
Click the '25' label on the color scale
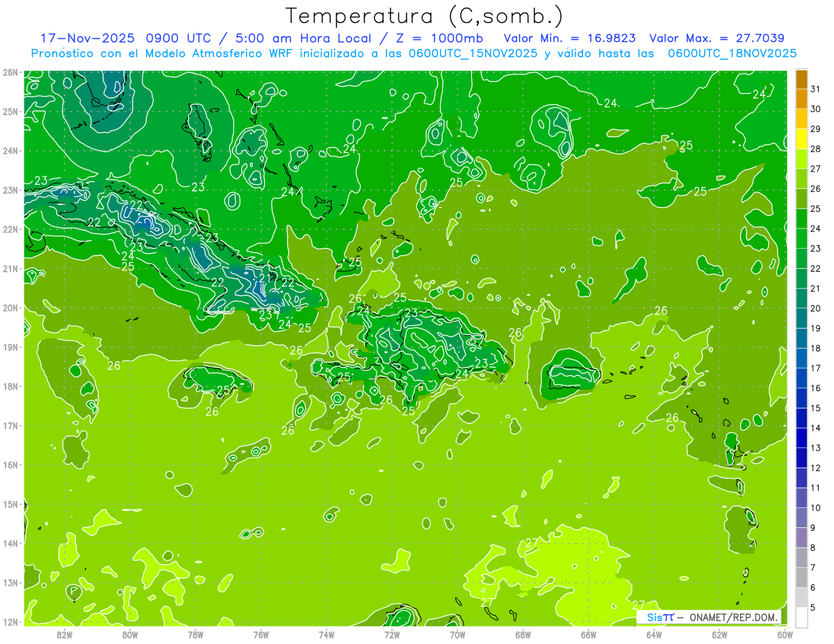pyautogui.click(x=815, y=209)
